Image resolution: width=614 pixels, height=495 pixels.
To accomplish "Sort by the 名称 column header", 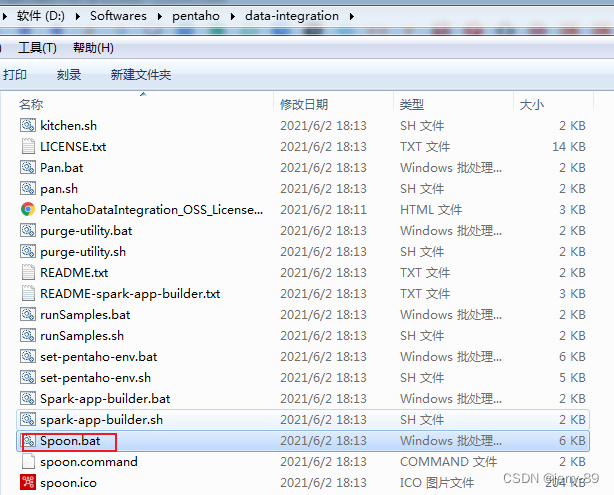I will coord(31,105).
